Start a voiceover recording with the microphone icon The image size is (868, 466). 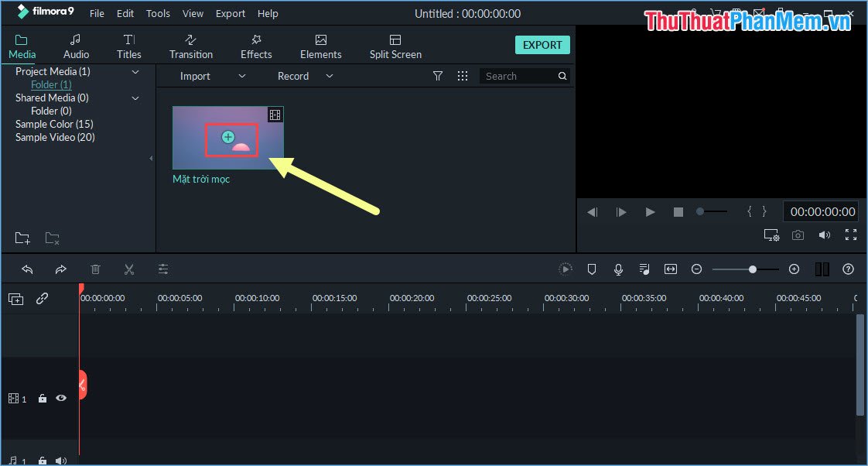618,269
